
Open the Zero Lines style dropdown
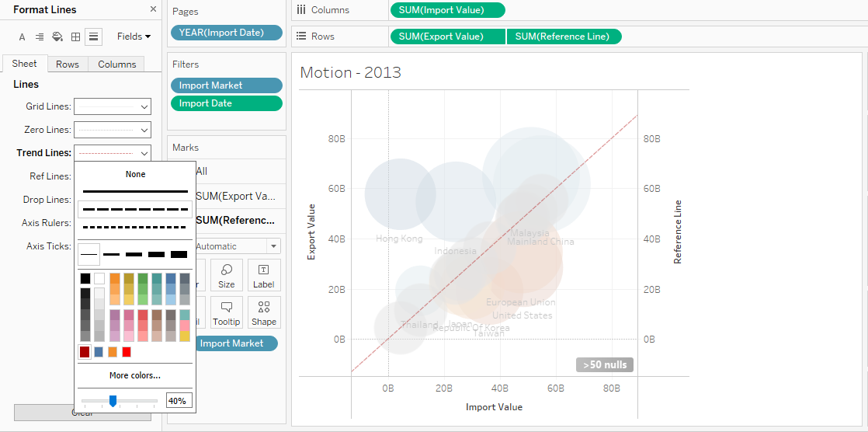click(113, 130)
